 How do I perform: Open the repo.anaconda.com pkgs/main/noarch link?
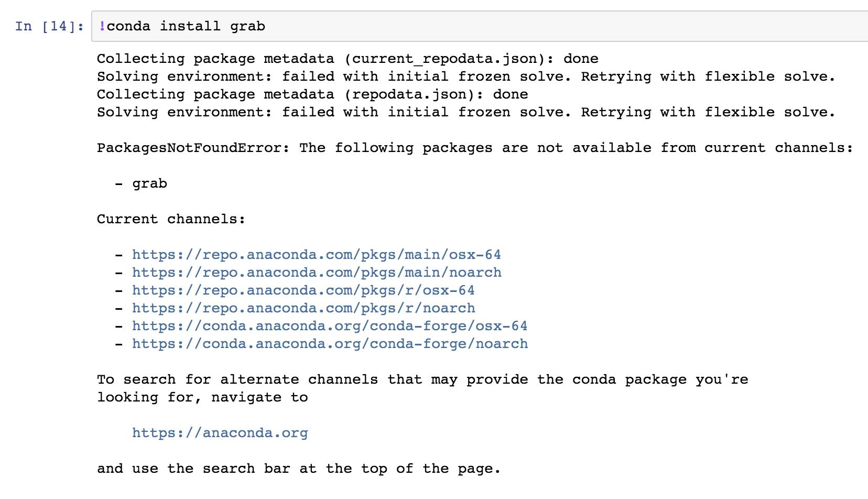(x=317, y=273)
